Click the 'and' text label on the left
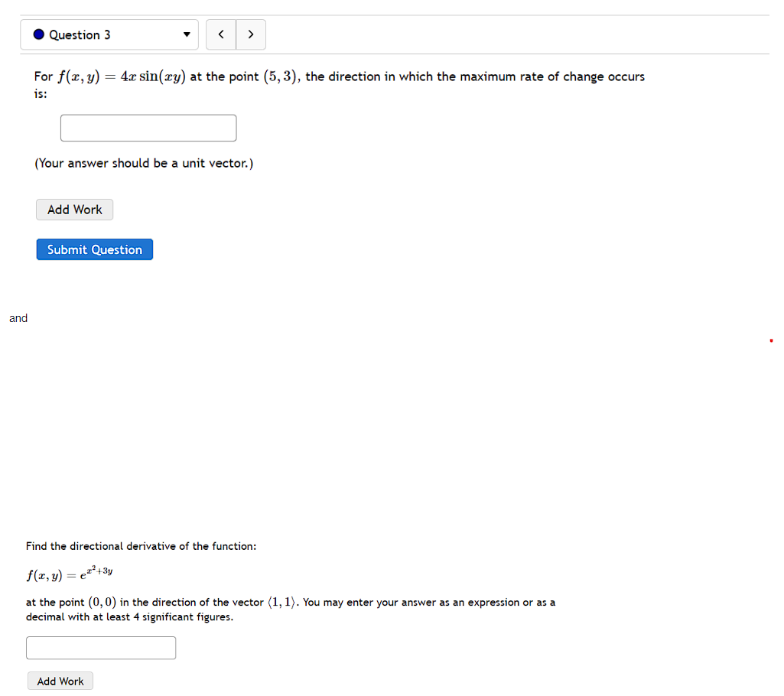 18,317
